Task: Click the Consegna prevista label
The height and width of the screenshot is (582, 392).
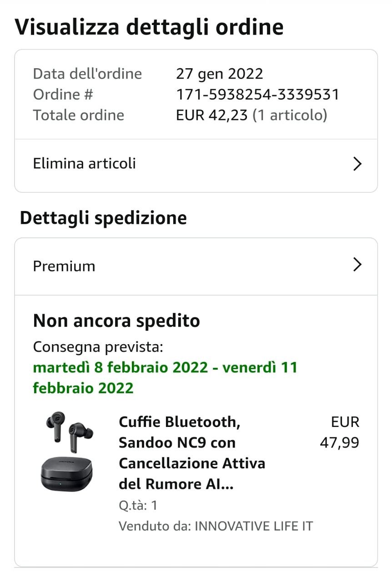Action: [x=98, y=347]
